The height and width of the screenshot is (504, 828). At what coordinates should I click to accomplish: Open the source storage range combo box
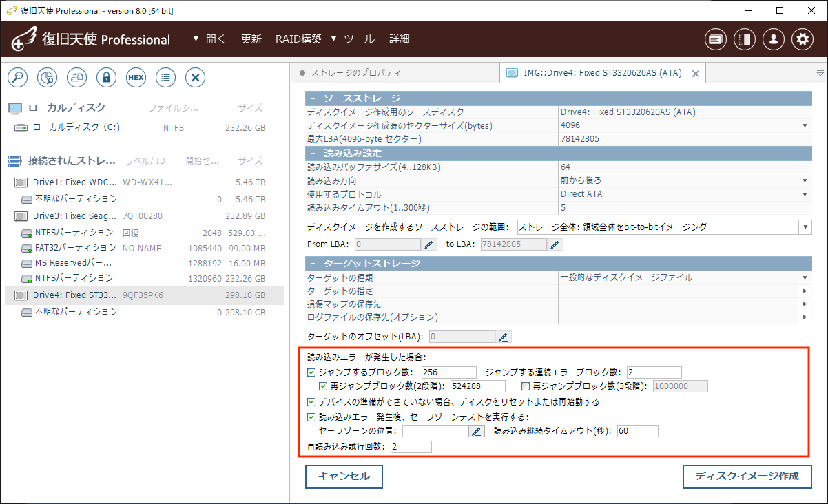click(x=664, y=227)
